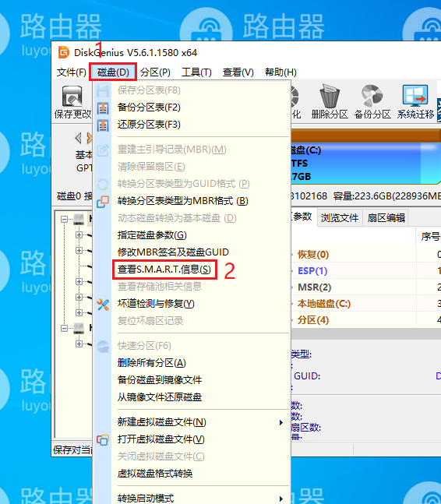Click greyed 清除保留扇区(E) entry

[151, 167]
